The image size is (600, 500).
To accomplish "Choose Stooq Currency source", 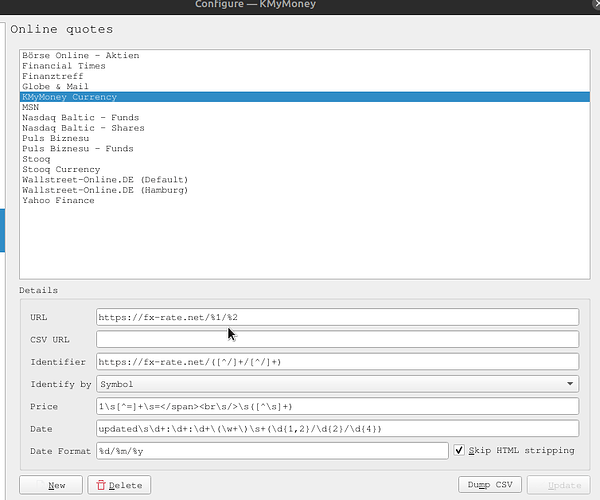I will pyautogui.click(x=64, y=169).
